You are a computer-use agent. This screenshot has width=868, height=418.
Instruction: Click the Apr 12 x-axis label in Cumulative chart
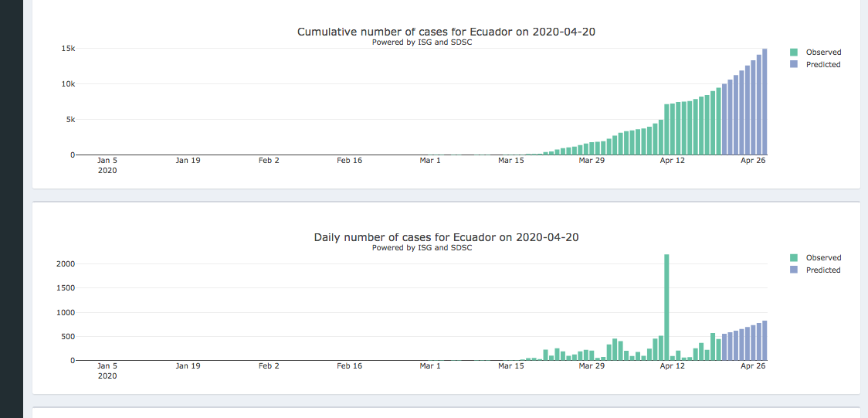(x=672, y=161)
